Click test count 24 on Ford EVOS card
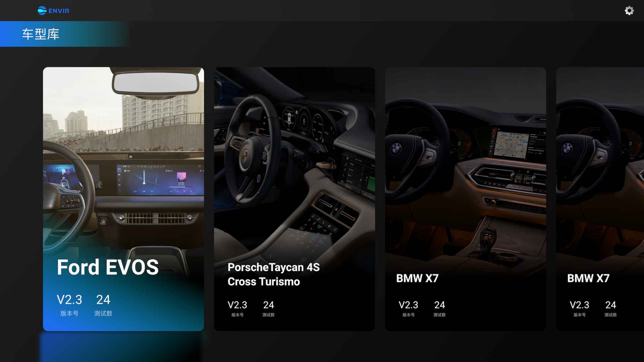This screenshot has width=644, height=362. click(x=103, y=299)
